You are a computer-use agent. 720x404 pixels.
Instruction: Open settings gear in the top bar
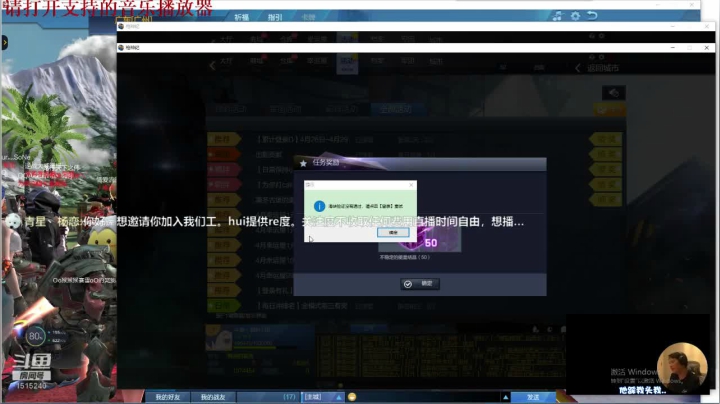coord(575,16)
